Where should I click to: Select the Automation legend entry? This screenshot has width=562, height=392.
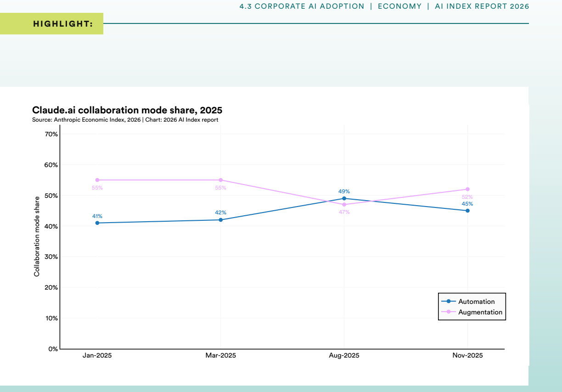point(472,302)
